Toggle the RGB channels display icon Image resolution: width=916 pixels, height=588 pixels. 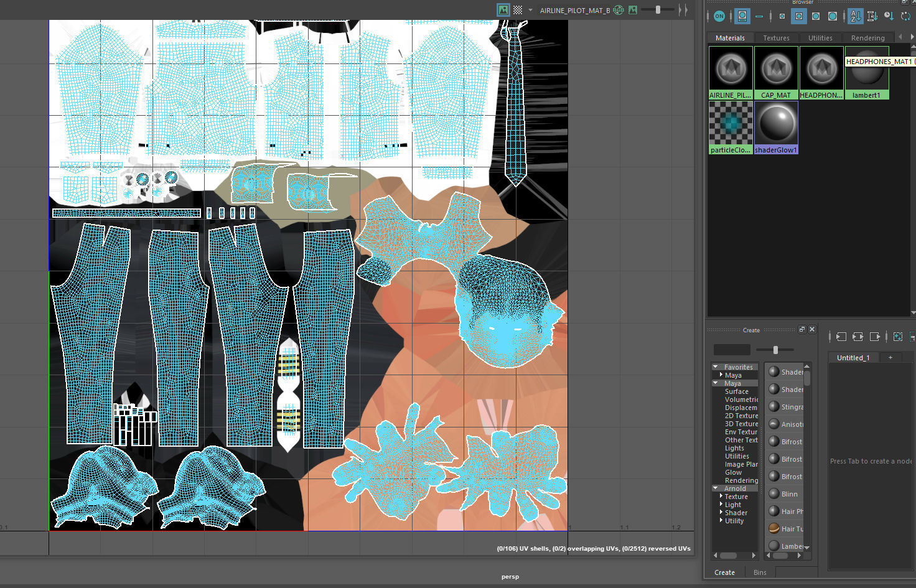pyautogui.click(x=619, y=10)
